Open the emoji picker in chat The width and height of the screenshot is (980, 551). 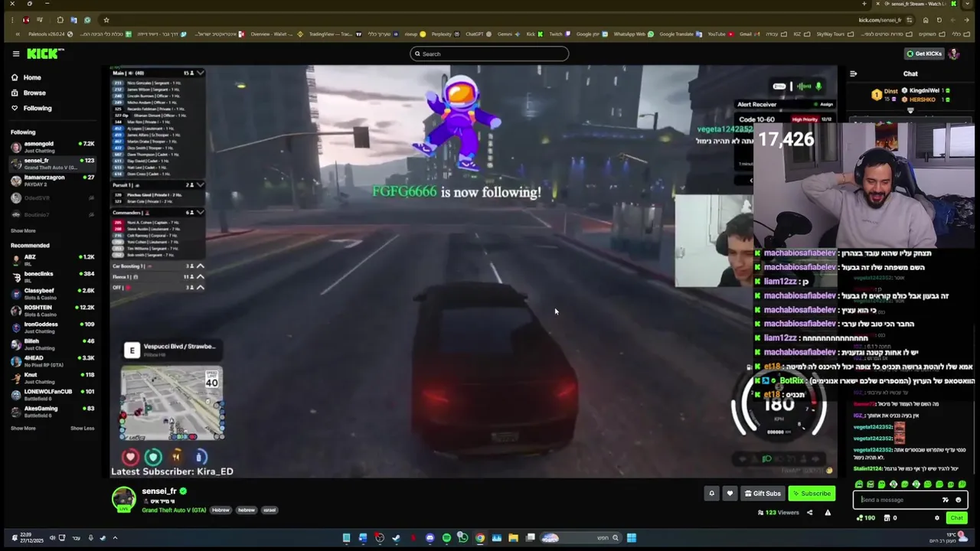click(958, 500)
